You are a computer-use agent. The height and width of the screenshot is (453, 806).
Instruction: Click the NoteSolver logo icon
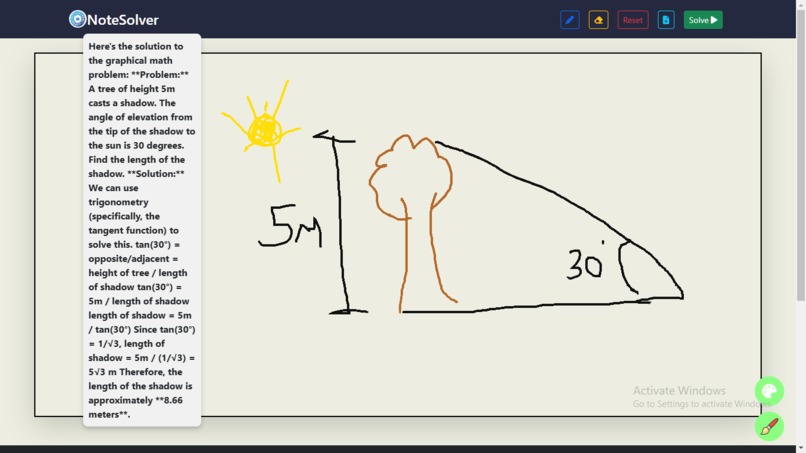point(77,20)
